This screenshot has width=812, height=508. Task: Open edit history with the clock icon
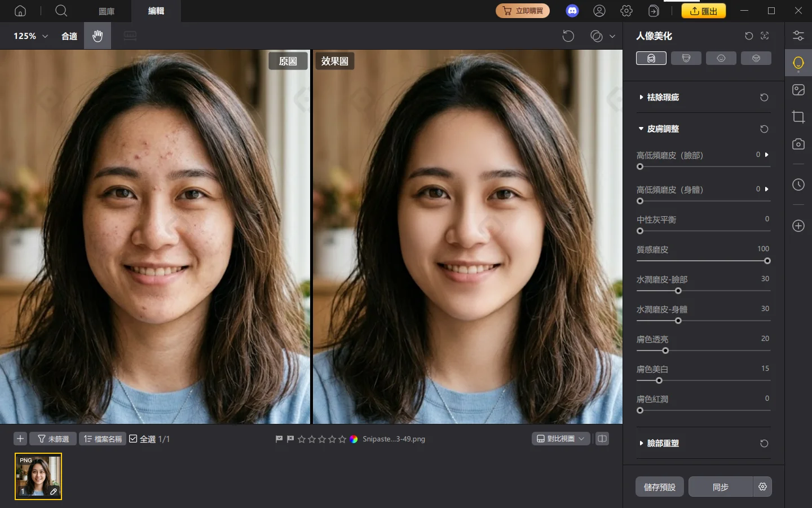pos(798,185)
